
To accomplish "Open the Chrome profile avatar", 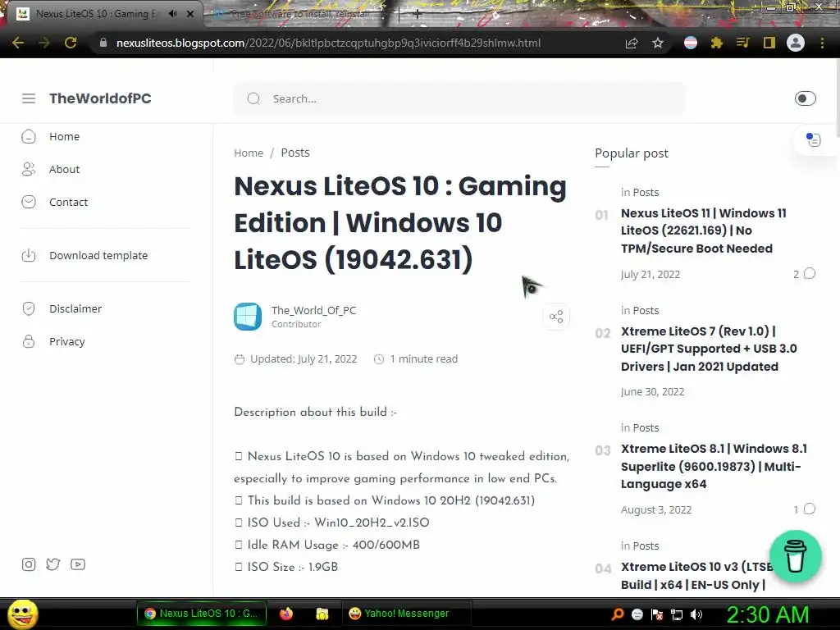I will [796, 43].
